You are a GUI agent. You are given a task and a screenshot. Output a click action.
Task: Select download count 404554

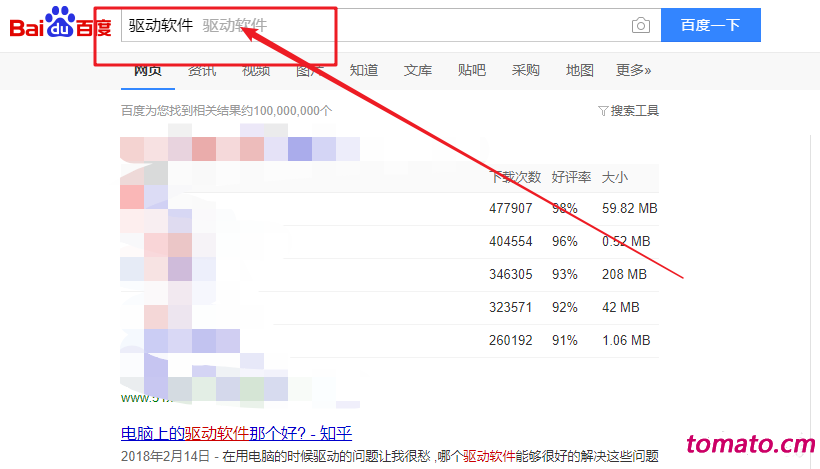pos(510,241)
